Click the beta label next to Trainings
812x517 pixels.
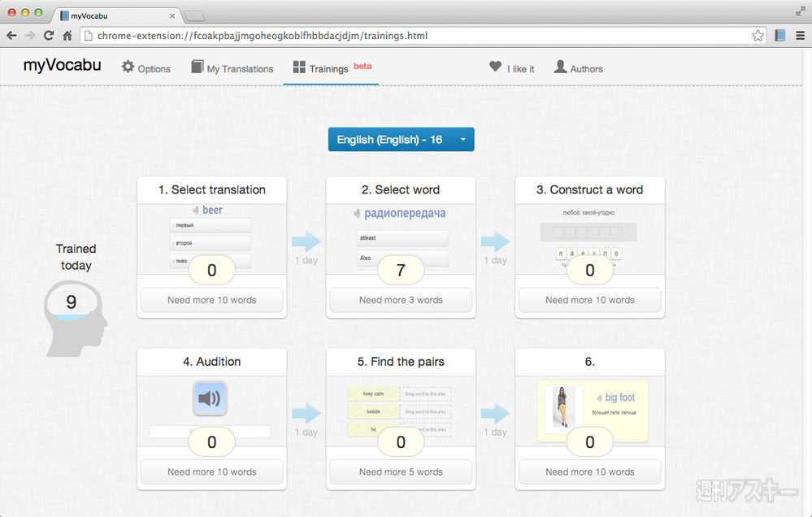[363, 66]
